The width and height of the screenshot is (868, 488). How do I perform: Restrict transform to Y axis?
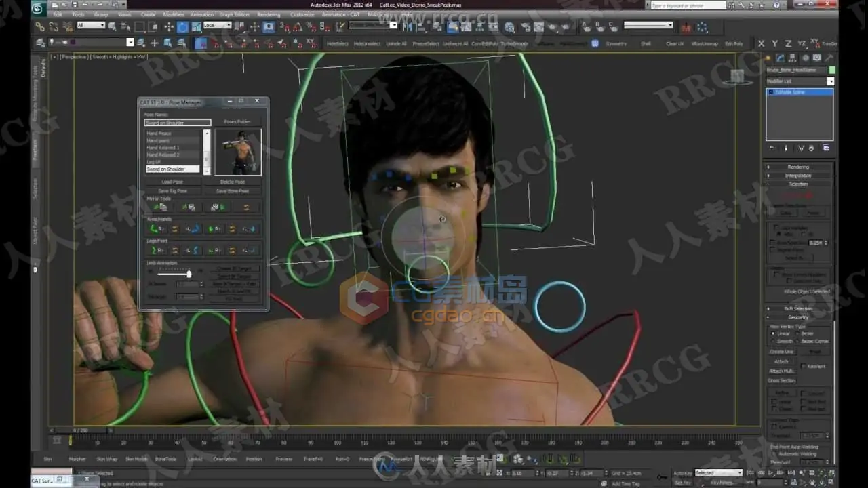pyautogui.click(x=774, y=43)
